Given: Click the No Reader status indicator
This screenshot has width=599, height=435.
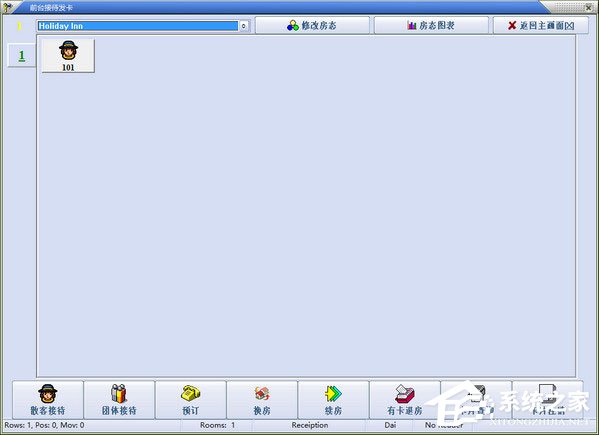Looking at the screenshot, I should (444, 425).
